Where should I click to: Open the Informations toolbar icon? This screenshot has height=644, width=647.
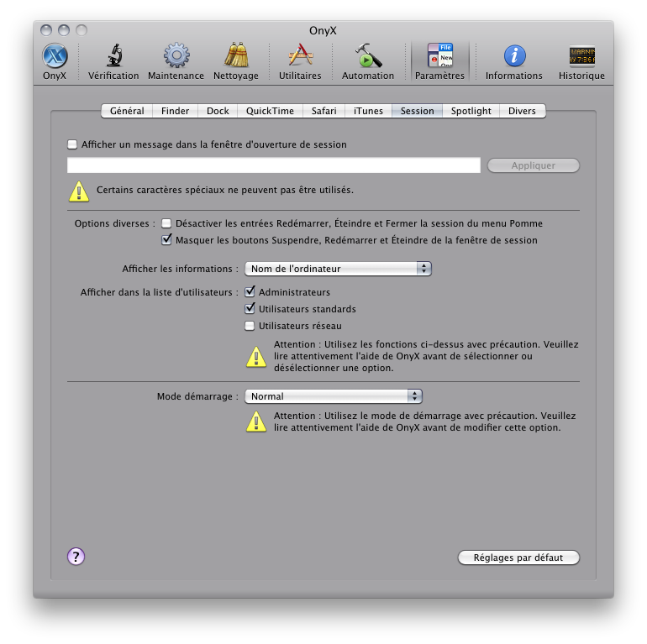pos(513,56)
